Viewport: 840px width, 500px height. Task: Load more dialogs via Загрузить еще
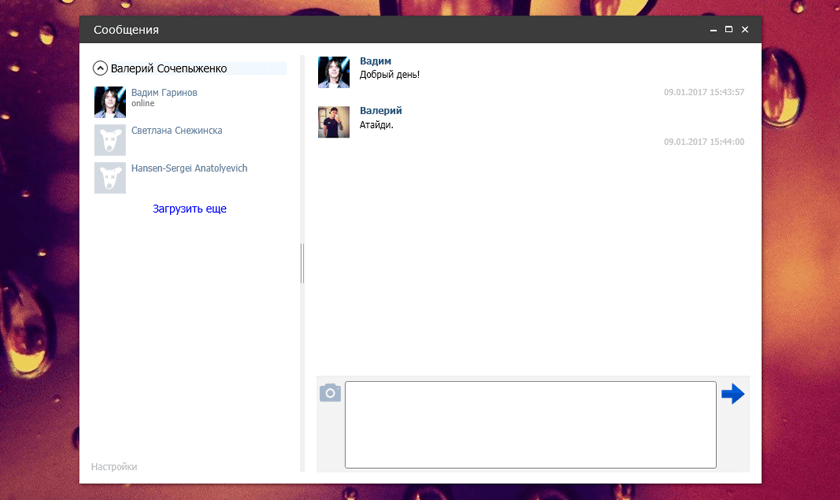[x=190, y=208]
